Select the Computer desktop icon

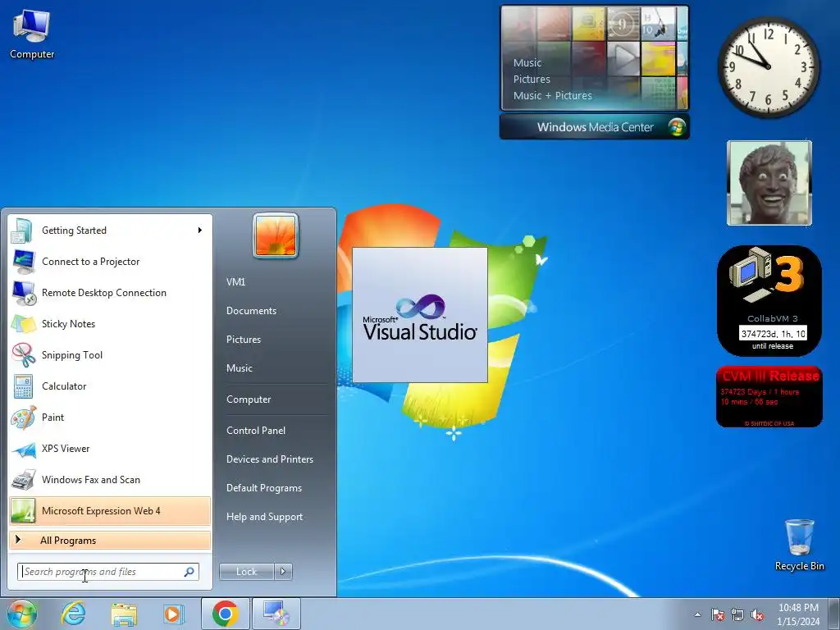pos(32,33)
